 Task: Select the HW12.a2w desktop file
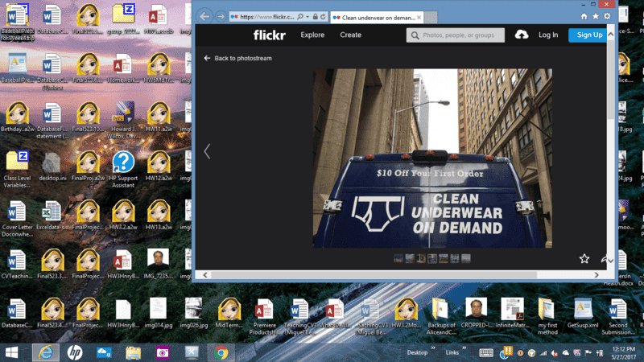pos(159,167)
